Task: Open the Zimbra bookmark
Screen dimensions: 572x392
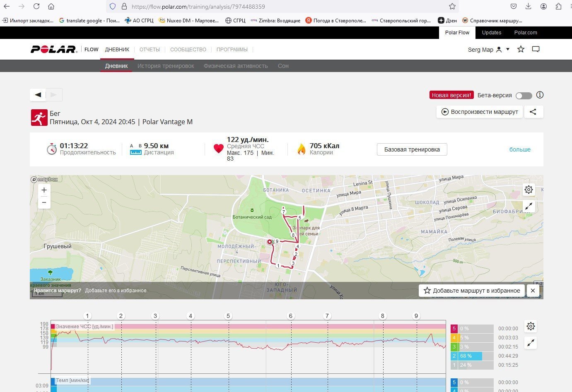Action: click(275, 20)
